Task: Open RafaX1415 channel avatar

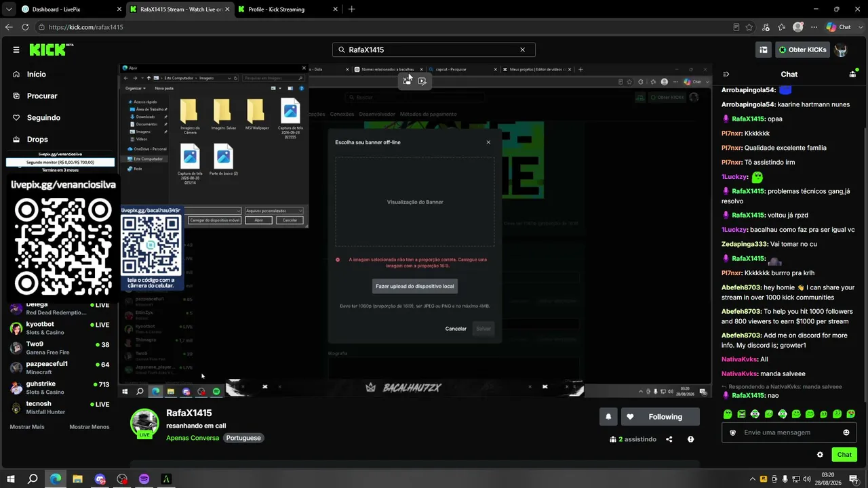Action: click(x=144, y=423)
